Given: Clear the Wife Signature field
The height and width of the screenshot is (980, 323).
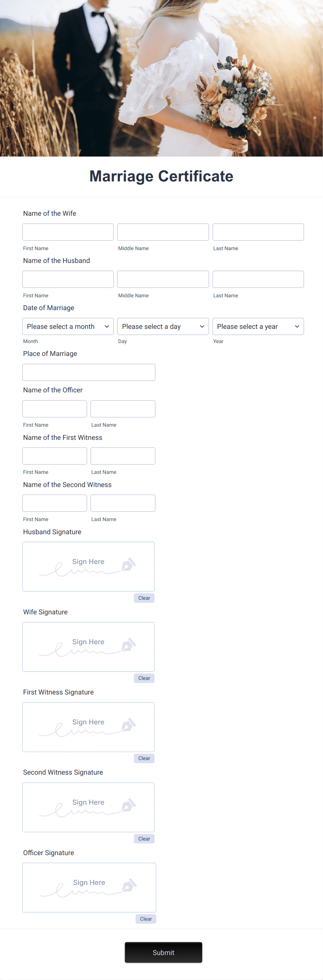Looking at the screenshot, I should (144, 678).
